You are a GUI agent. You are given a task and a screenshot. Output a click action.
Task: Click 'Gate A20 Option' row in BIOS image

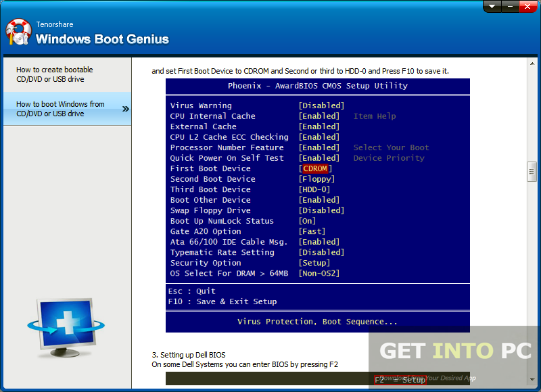coord(248,231)
